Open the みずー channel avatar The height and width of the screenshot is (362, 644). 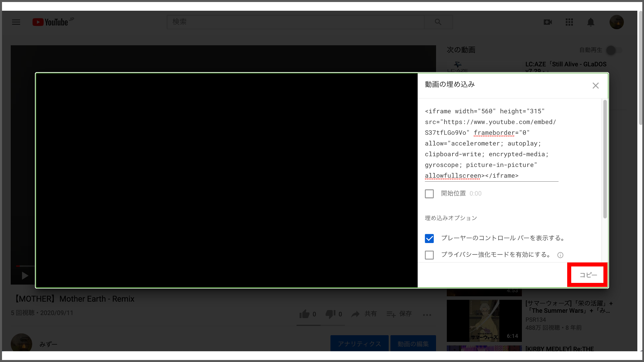pyautogui.click(x=21, y=343)
